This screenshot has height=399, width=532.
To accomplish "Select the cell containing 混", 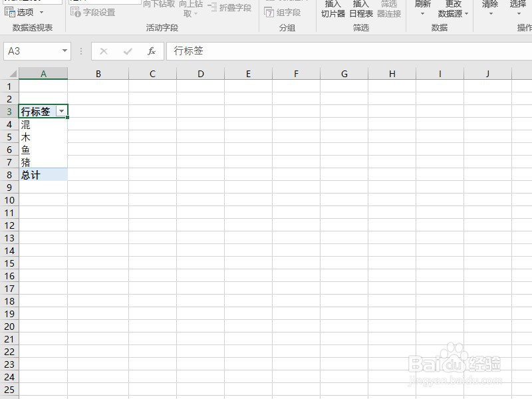I will tap(43, 124).
